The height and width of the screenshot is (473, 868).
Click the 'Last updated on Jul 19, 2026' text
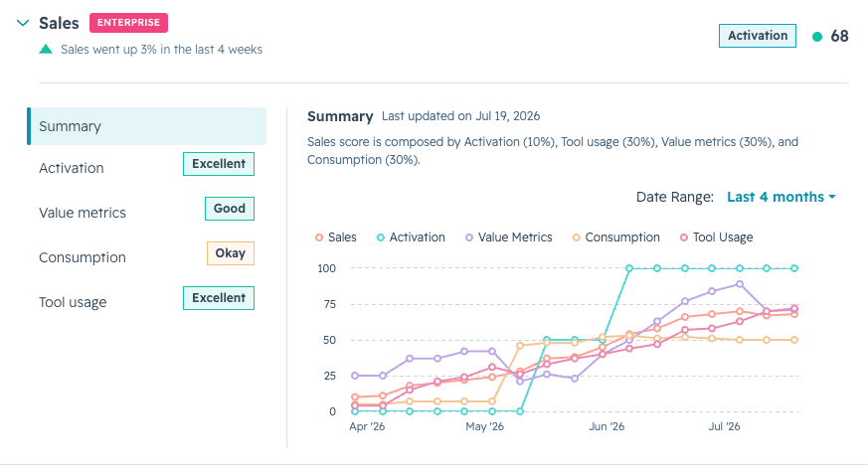pos(460,116)
